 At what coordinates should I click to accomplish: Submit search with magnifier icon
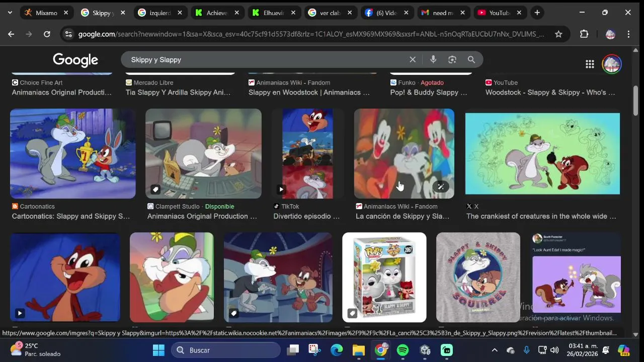click(x=471, y=60)
